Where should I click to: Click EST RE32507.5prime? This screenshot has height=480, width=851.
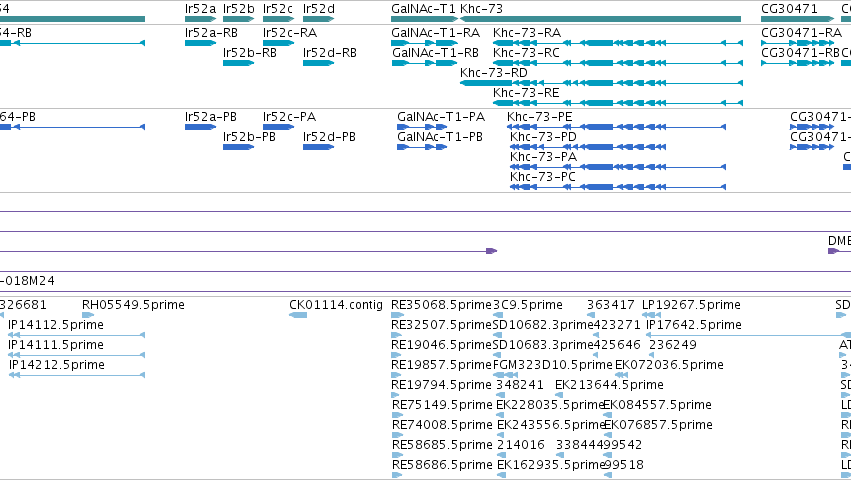pyautogui.click(x=441, y=325)
